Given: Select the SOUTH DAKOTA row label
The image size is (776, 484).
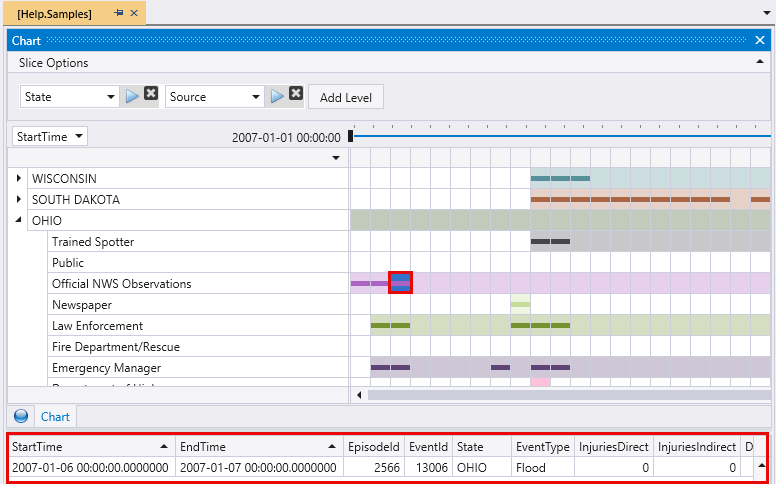Looking at the screenshot, I should coord(76,199).
